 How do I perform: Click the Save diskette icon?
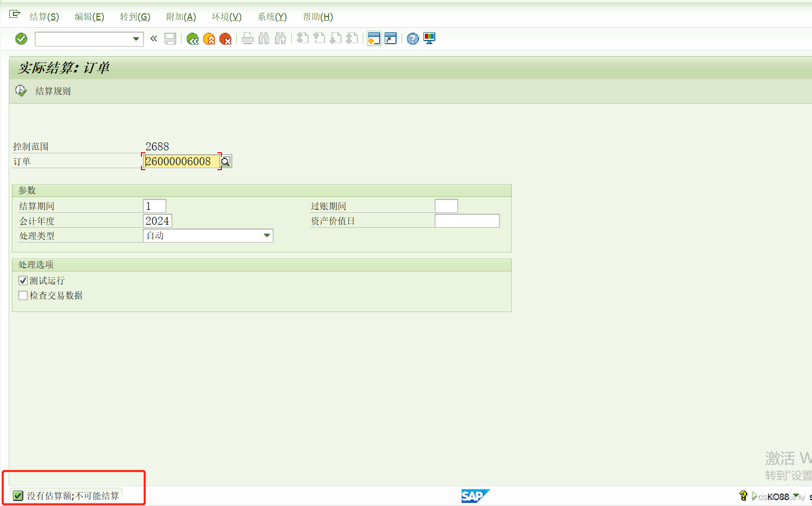(170, 39)
